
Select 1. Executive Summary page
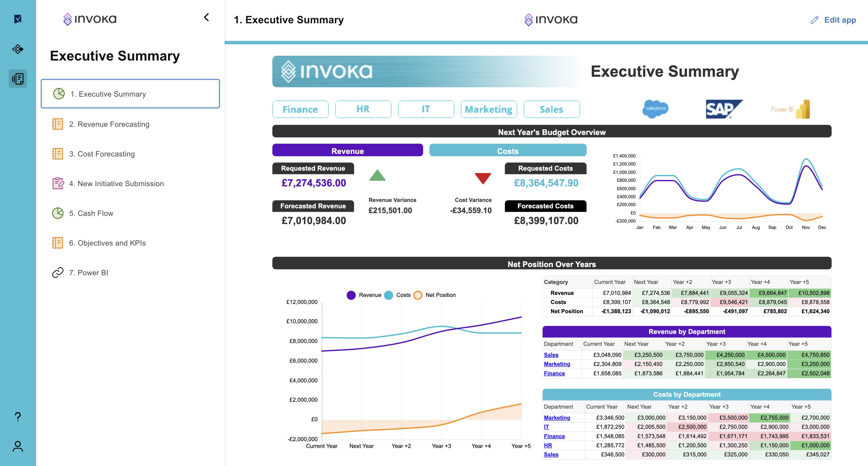point(130,94)
